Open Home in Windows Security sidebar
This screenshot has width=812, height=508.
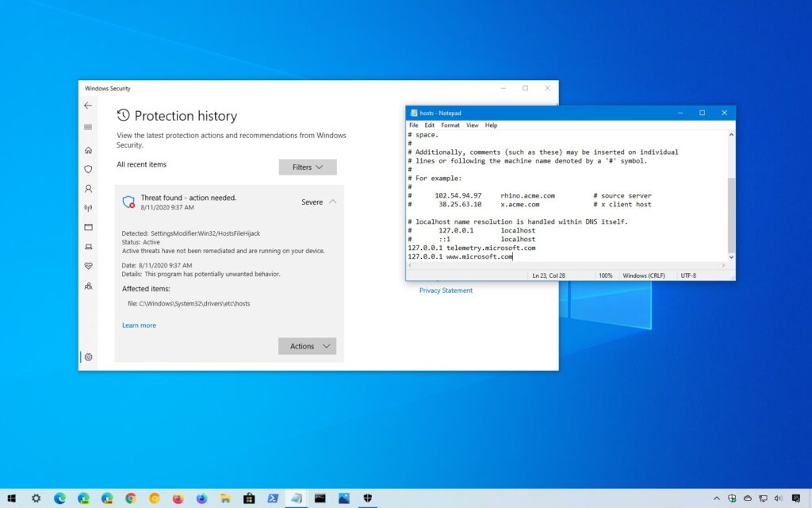pyautogui.click(x=88, y=150)
